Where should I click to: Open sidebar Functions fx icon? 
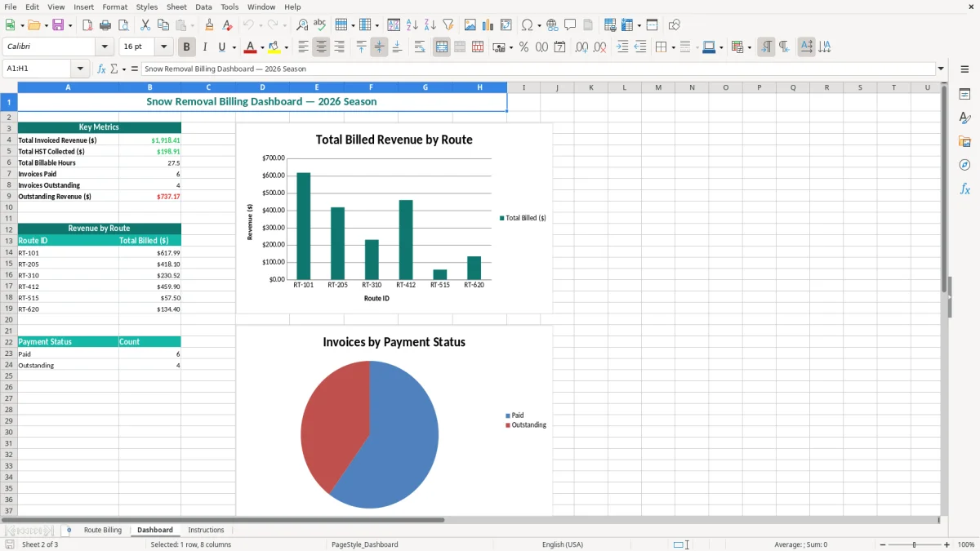964,189
